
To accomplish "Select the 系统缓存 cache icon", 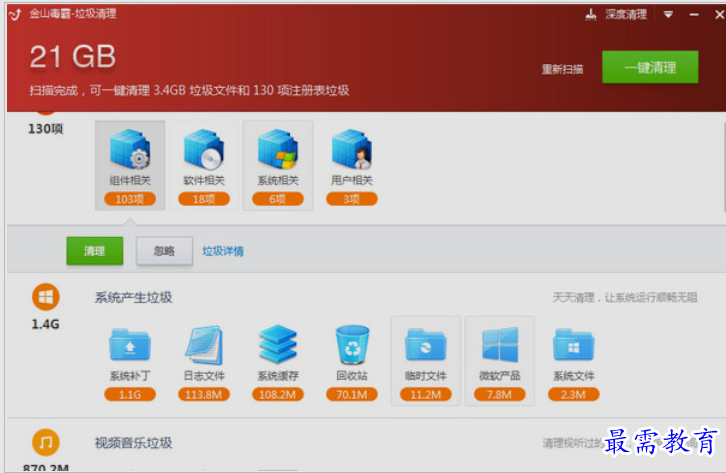I will [x=278, y=344].
